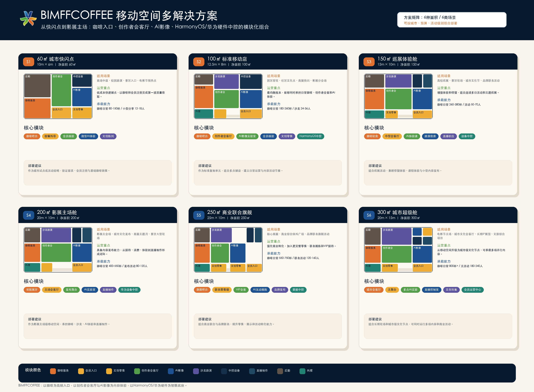Image resolution: width=534 pixels, height=392 pixels.
Task: Click the 发布舞台 module tag
Action: click(x=71, y=290)
